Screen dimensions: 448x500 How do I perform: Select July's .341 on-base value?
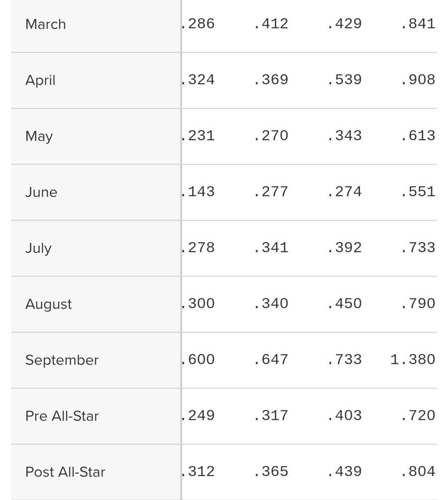(x=271, y=247)
